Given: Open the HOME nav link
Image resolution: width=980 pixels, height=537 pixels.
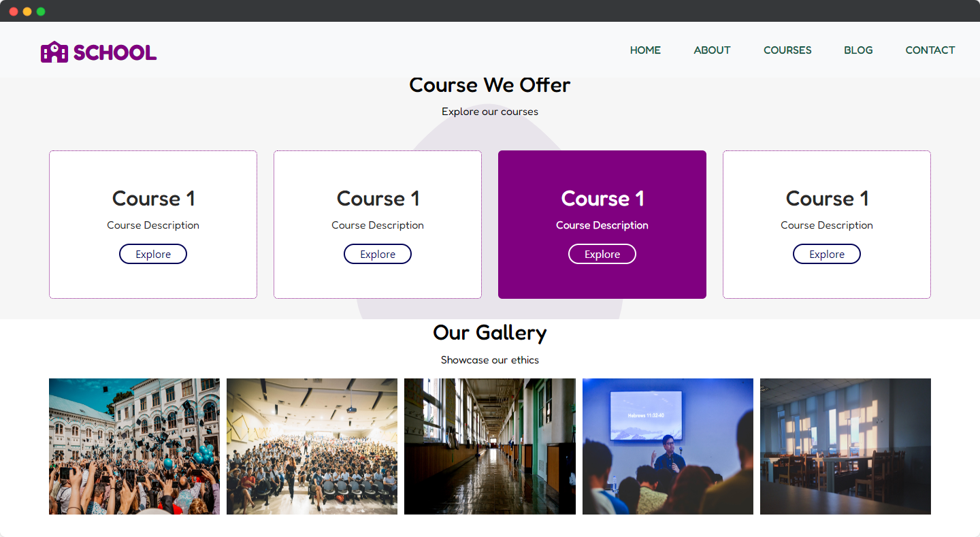Looking at the screenshot, I should [645, 50].
